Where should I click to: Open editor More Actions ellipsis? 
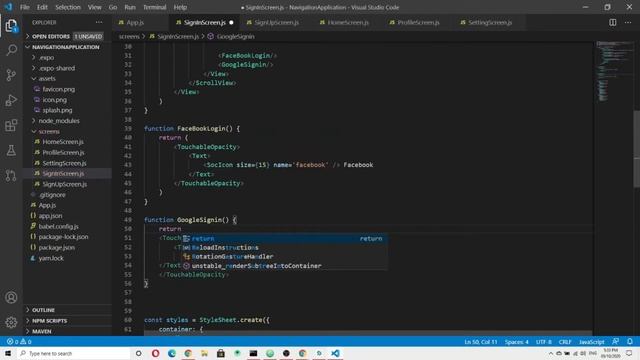(x=628, y=22)
